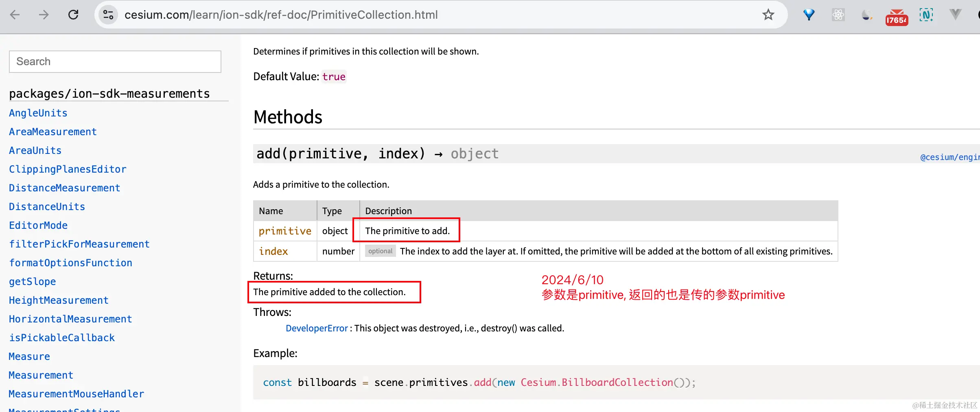Open the blue funnel extension icon
The width and height of the screenshot is (980, 412).
(808, 15)
